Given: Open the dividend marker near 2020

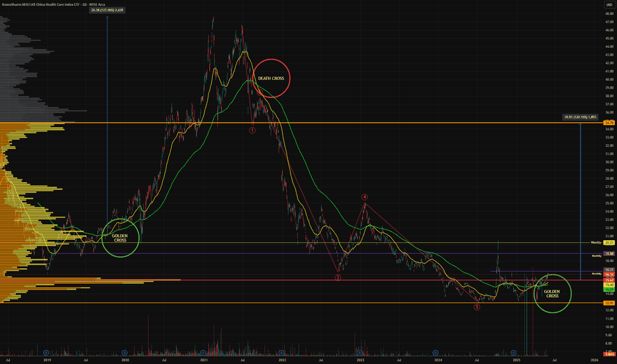Looking at the screenshot, I should pyautogui.click(x=124, y=353).
